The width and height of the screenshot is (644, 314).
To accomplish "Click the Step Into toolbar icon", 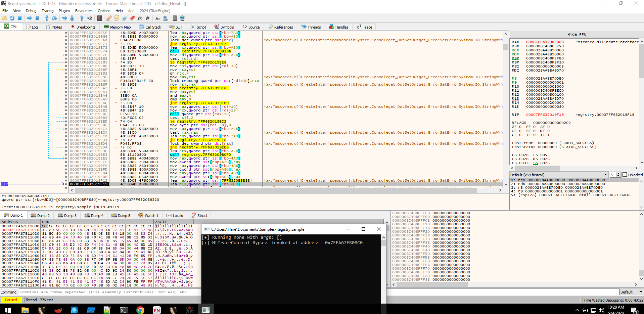I will tap(47, 18).
